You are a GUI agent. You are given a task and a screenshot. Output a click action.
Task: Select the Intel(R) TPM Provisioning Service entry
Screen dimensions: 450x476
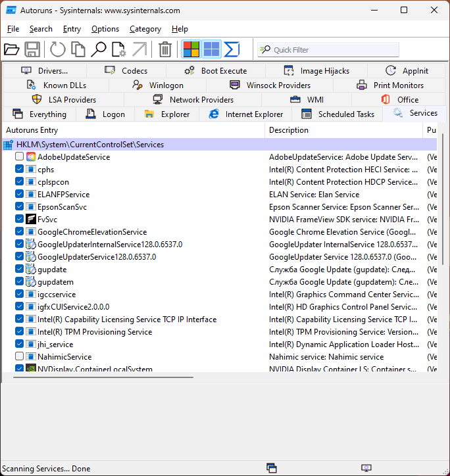95,331
